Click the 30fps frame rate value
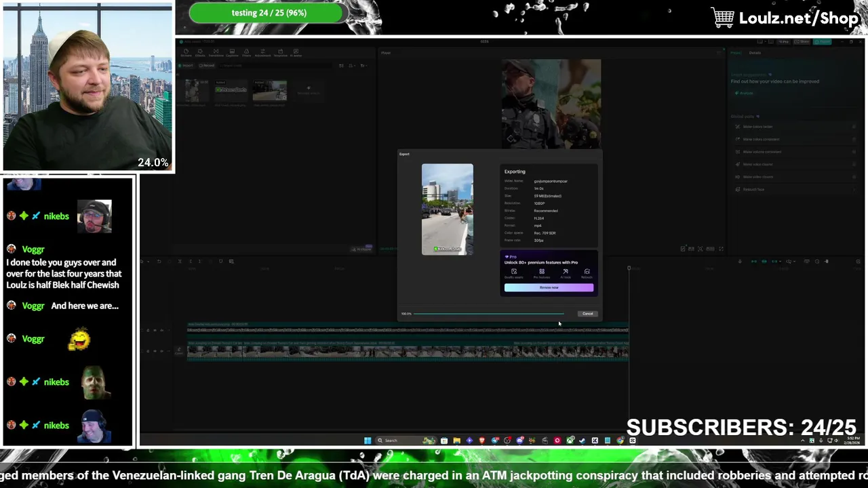Screen dimensions: 868x488 coord(538,241)
